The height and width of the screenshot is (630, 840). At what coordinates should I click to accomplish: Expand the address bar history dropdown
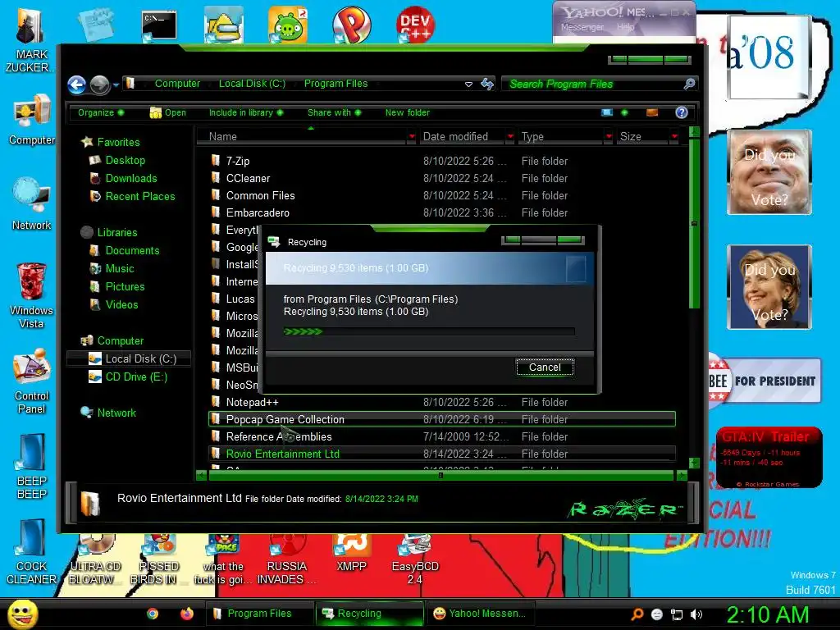point(468,84)
